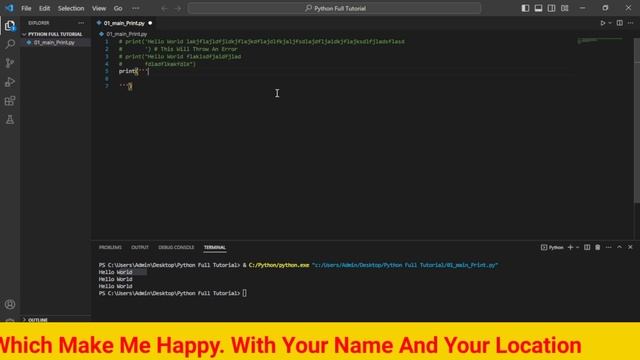Switch to the OUTPUT panel tab

coord(140,247)
